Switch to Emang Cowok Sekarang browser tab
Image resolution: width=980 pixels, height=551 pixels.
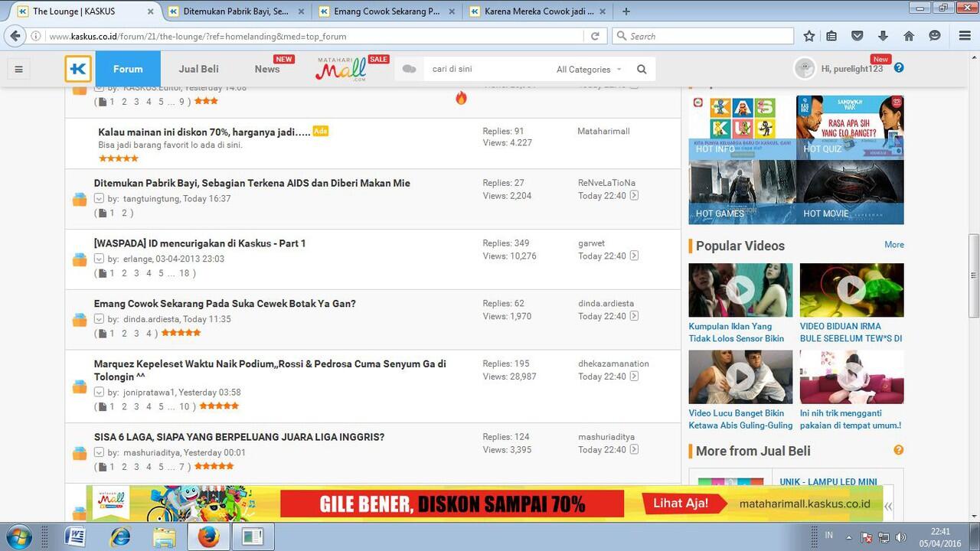point(387,11)
